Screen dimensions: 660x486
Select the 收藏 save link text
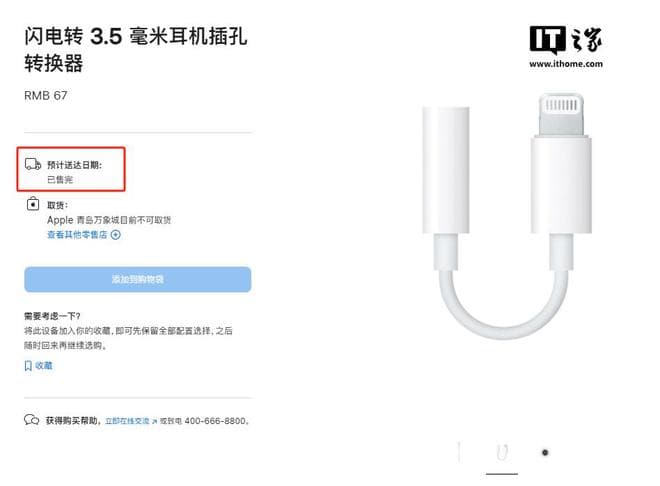[44, 366]
